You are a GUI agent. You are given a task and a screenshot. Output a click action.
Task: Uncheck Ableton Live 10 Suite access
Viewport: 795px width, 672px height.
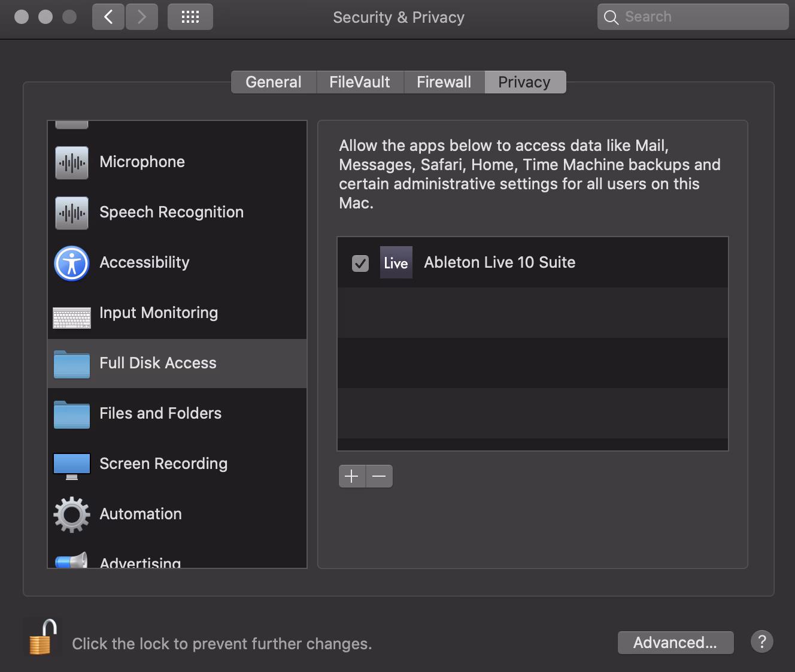pyautogui.click(x=360, y=262)
